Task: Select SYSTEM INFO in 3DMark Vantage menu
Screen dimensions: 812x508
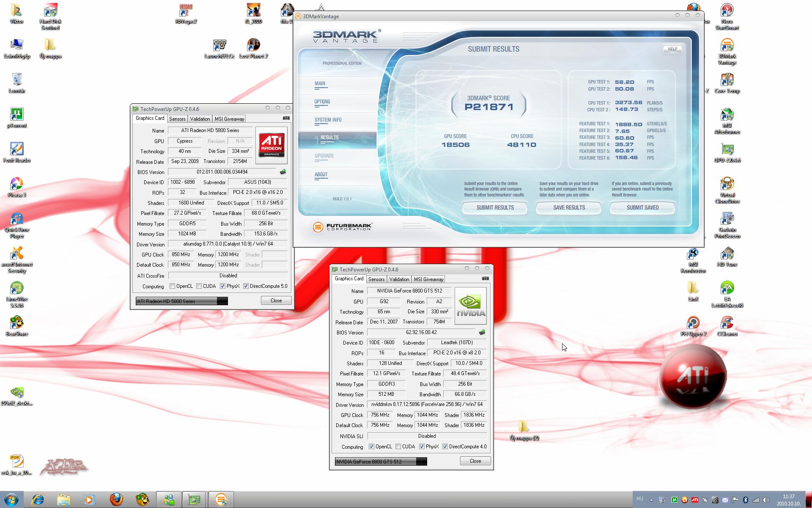Action: coord(328,120)
